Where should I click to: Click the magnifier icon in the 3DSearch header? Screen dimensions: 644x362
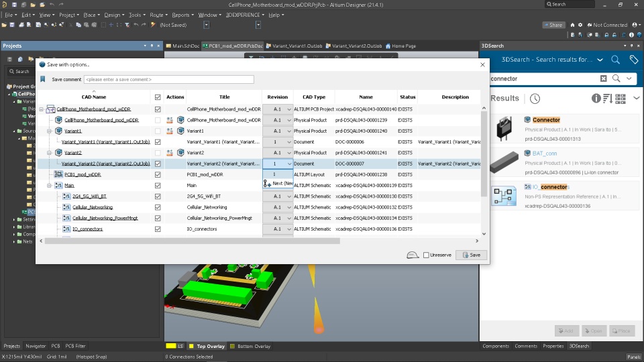coord(615,60)
